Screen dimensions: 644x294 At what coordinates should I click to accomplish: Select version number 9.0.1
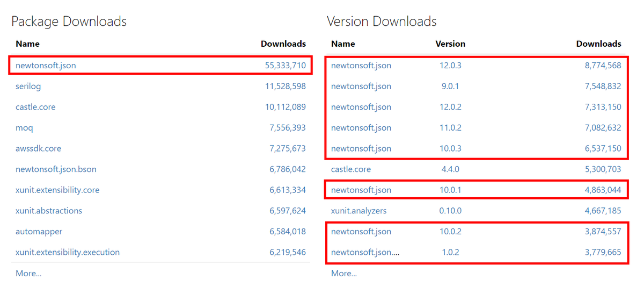coord(450,86)
